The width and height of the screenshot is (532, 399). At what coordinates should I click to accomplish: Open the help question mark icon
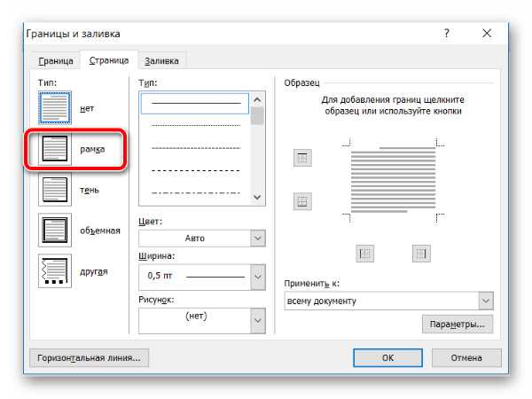pyautogui.click(x=447, y=34)
